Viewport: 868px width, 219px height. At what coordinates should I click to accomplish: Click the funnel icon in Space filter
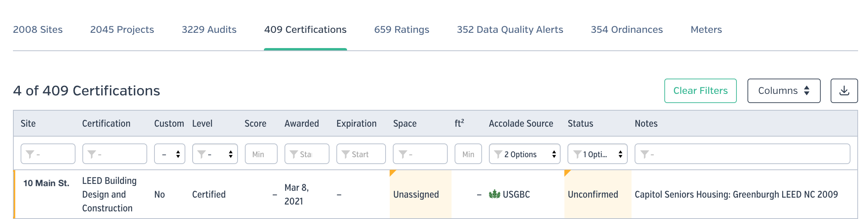pyautogui.click(x=403, y=154)
